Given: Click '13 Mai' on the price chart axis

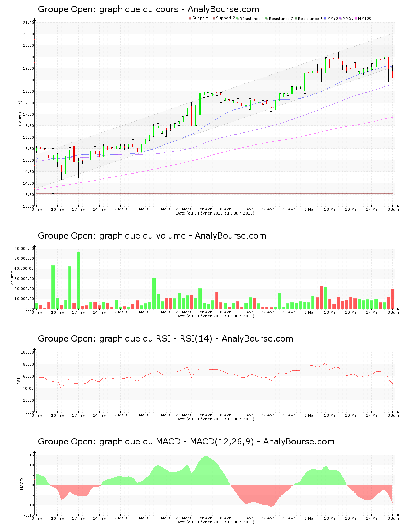Looking at the screenshot, I should tap(330, 209).
